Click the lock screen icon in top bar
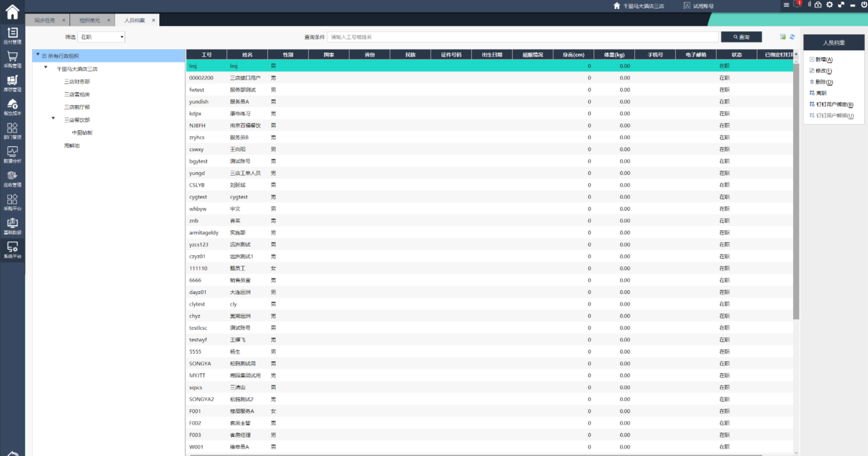868x456 pixels. click(818, 5)
